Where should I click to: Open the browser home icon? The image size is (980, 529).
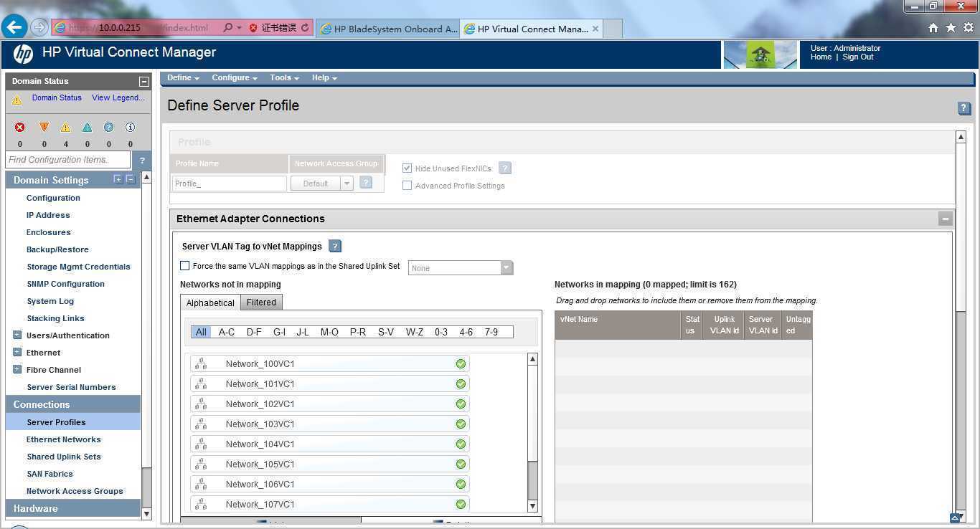[x=933, y=28]
